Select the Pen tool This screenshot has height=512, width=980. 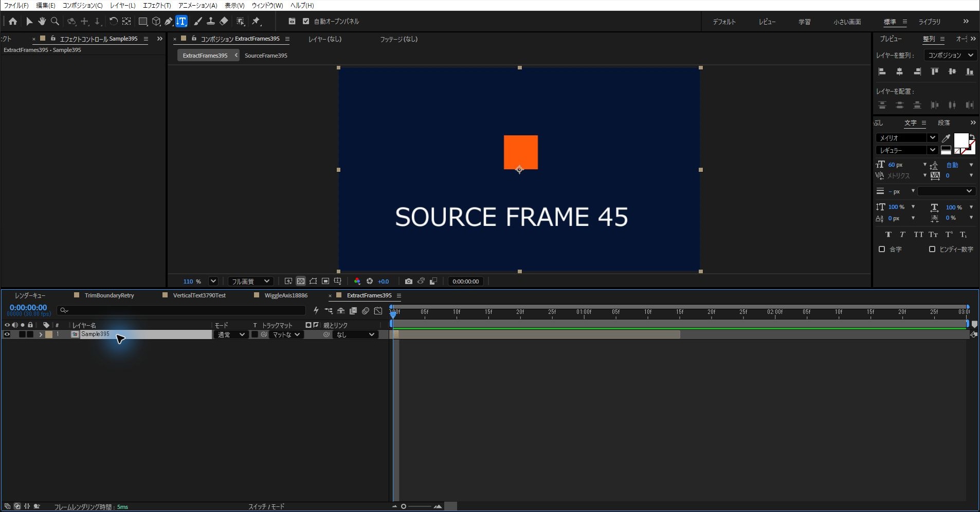click(169, 22)
